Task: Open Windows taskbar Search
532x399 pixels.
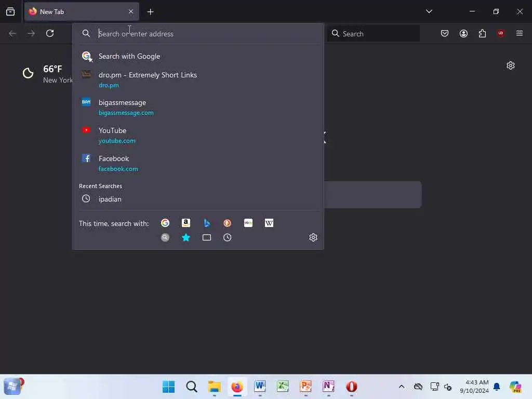Action: coord(192,387)
